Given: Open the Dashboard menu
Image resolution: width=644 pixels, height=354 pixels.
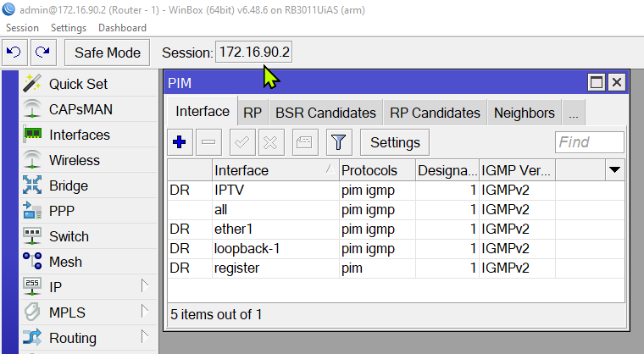Looking at the screenshot, I should [x=122, y=27].
